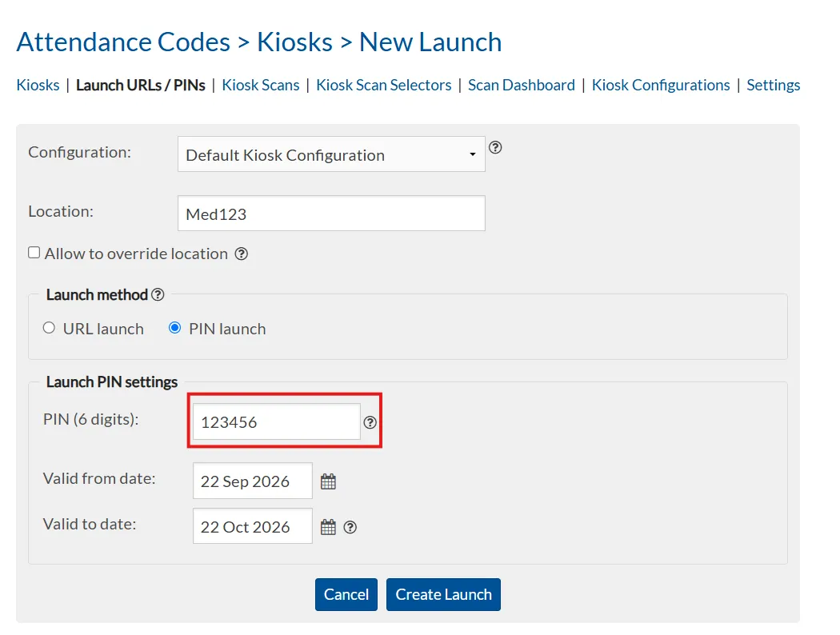
Task: Click the 'PIN (6 digits):' label
Action: click(91, 419)
